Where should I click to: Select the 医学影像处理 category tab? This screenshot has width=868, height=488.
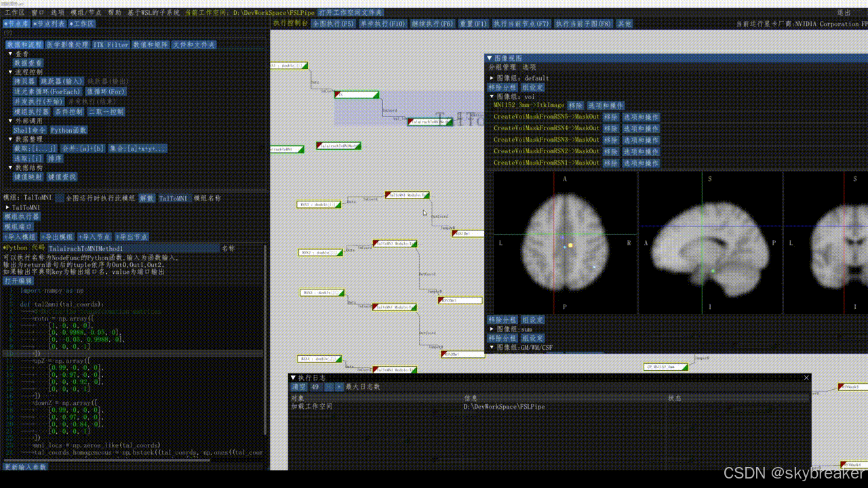coord(68,45)
